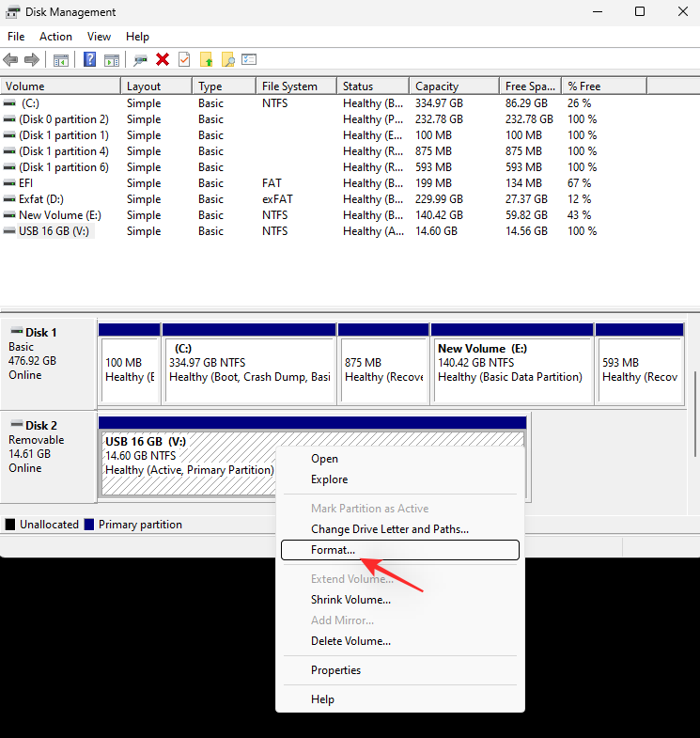Sort by the Status column header
Screen dimensions: 700x738
(374, 86)
